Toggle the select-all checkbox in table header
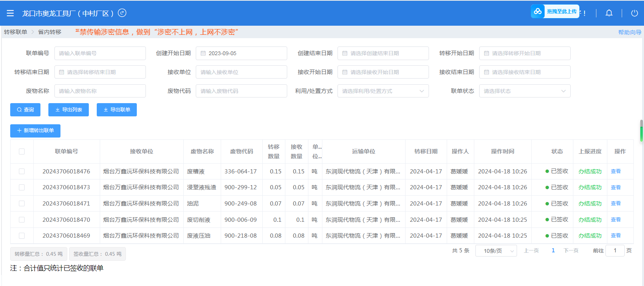Viewport: 644px width, 286px height. [22, 152]
